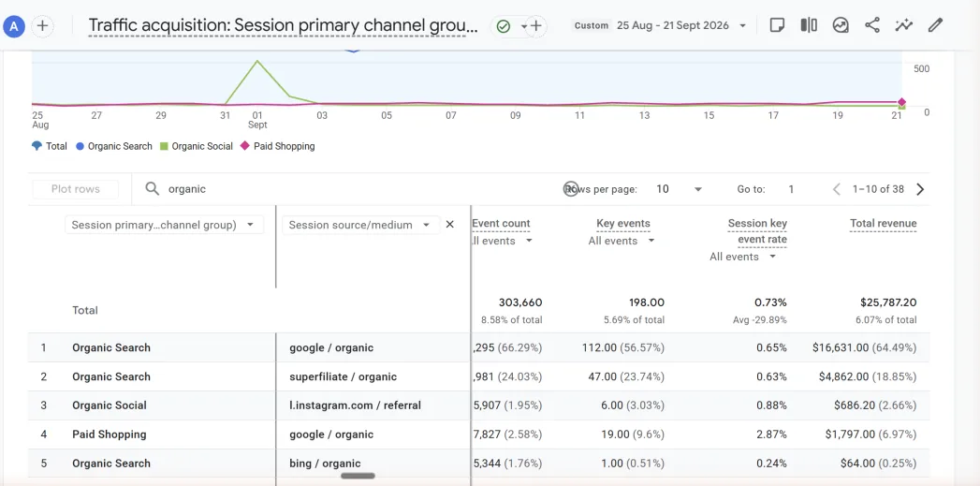This screenshot has height=486, width=980.
Task: Sort by the Total revenue column header
Action: point(884,223)
